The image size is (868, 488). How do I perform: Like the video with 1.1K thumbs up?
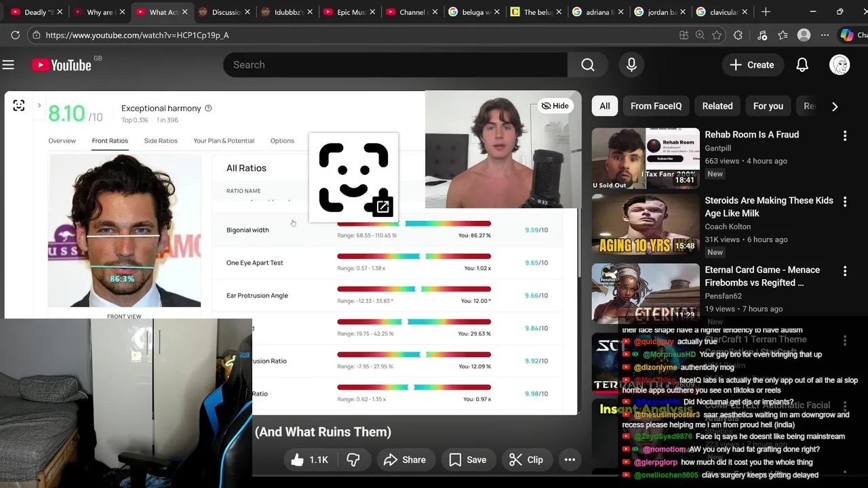[309, 460]
